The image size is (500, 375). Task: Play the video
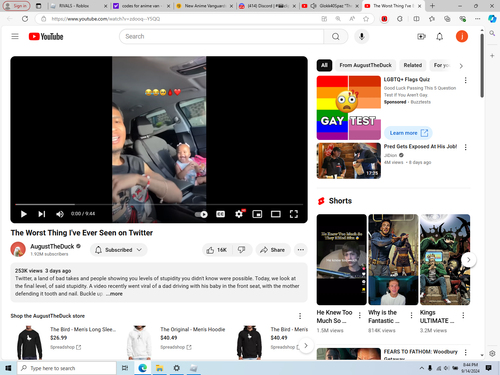pyautogui.click(x=23, y=214)
